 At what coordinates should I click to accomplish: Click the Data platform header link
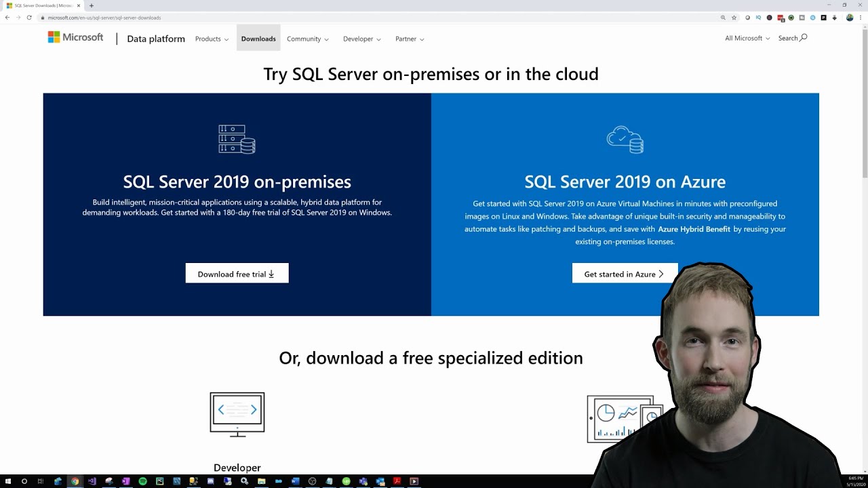(156, 39)
